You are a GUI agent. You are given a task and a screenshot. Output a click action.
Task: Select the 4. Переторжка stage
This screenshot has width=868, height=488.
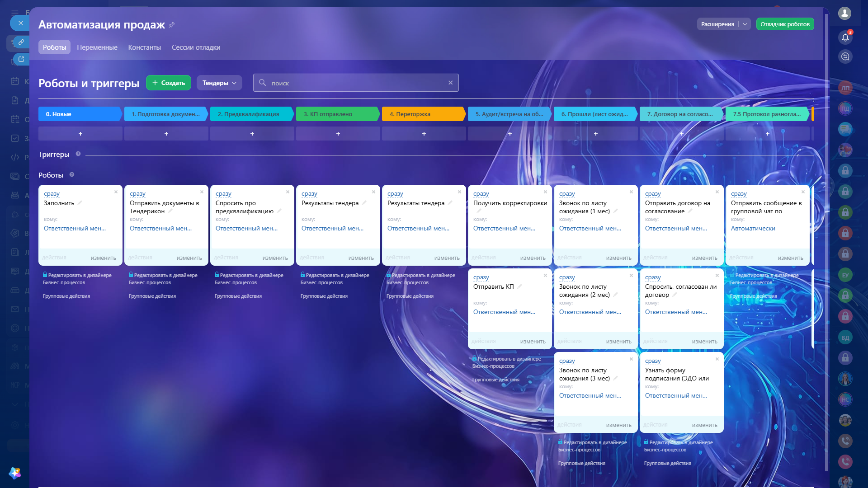(423, 114)
